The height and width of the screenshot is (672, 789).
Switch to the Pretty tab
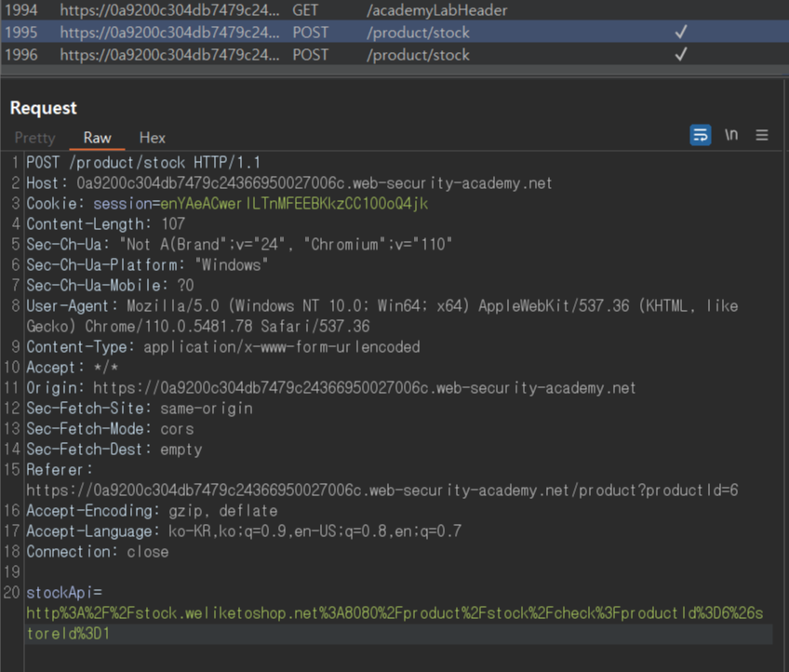34,138
